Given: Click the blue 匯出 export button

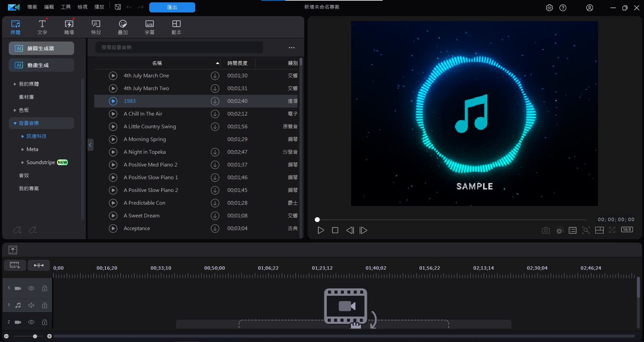Looking at the screenshot, I should pos(172,7).
